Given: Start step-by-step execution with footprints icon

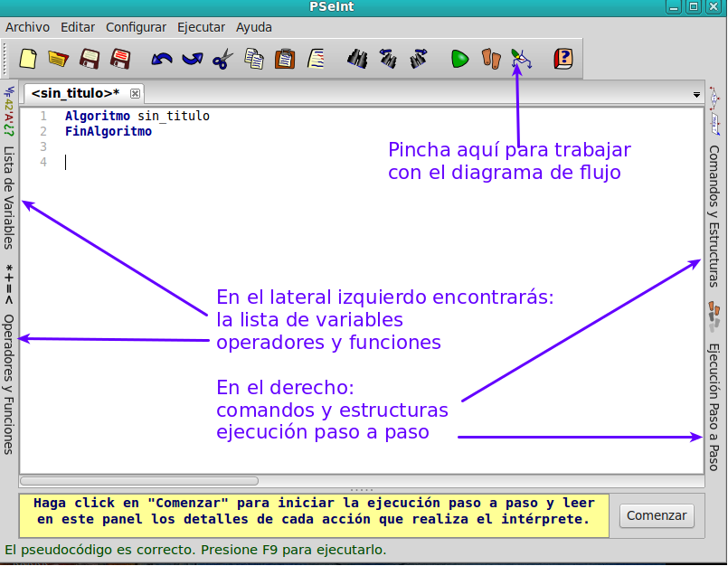Looking at the screenshot, I should [491, 59].
